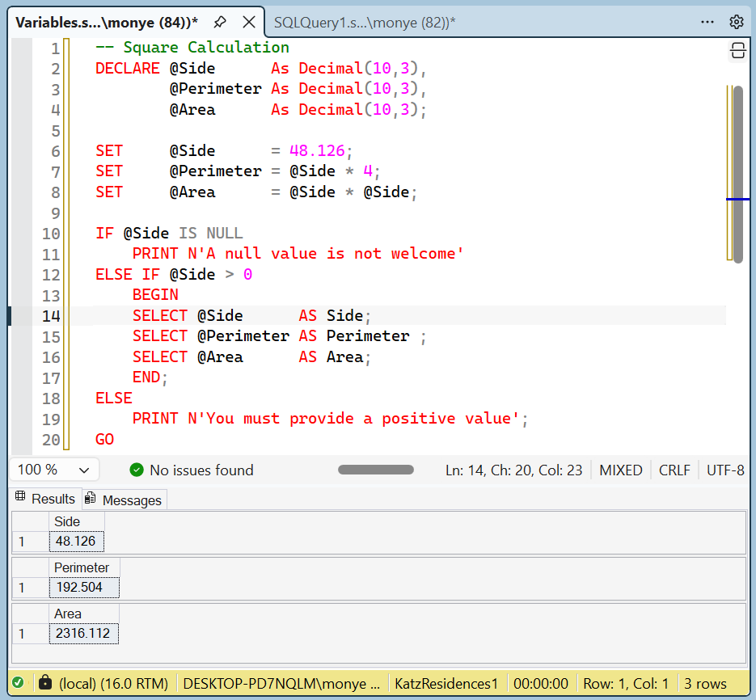
Task: Click the Perimeter alias on line 15
Action: [x=368, y=336]
